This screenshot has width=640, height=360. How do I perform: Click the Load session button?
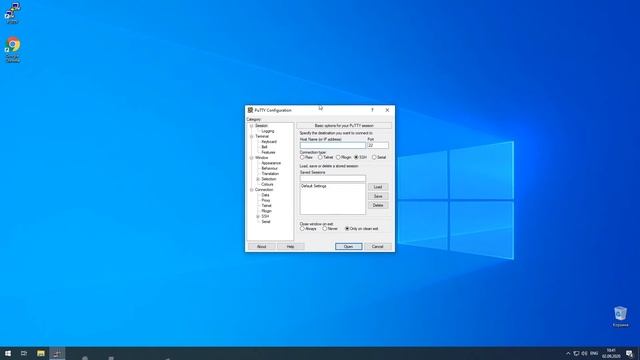point(378,187)
